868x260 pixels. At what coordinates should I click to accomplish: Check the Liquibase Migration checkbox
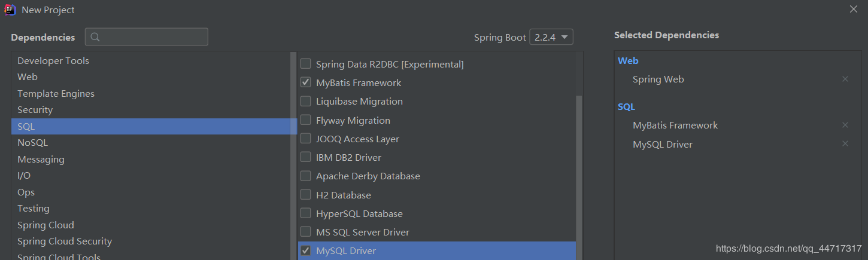305,101
